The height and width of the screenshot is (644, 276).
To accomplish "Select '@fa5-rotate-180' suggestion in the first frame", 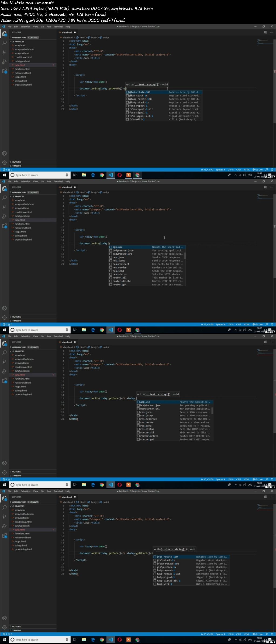I will [164, 92].
